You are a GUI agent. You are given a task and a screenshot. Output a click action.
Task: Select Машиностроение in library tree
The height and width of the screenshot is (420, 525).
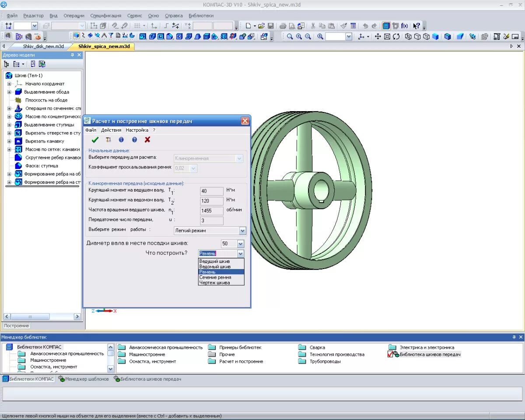click(48, 360)
